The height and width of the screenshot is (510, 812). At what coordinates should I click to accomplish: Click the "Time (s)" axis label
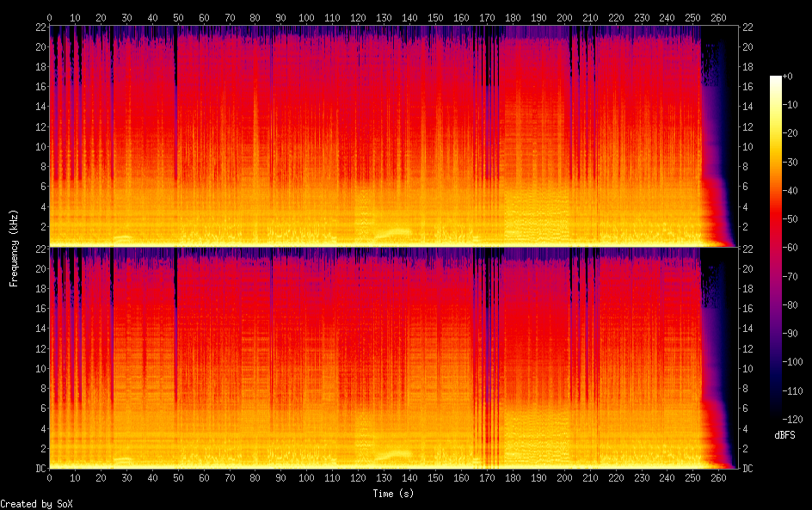click(394, 494)
